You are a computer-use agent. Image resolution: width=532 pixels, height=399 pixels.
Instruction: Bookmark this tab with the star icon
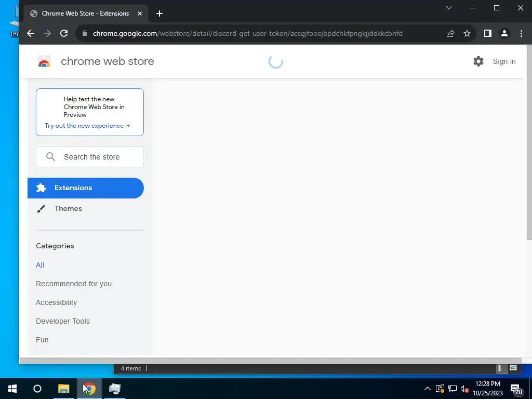point(467,33)
